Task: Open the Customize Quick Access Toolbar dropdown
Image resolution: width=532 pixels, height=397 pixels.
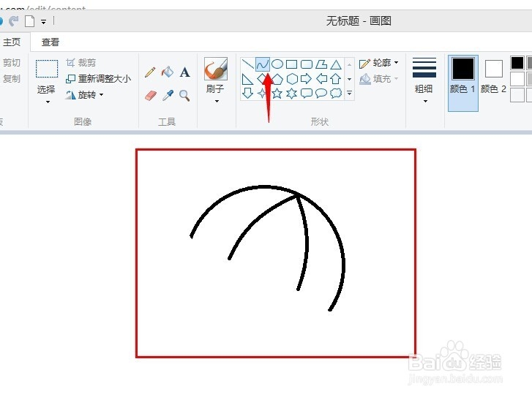Action: pos(43,22)
